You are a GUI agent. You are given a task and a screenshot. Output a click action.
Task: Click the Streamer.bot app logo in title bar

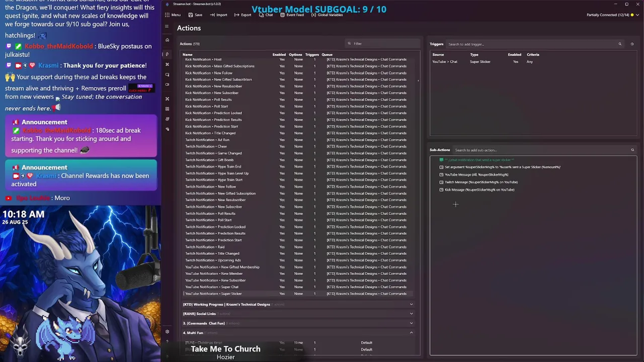coord(168,4)
